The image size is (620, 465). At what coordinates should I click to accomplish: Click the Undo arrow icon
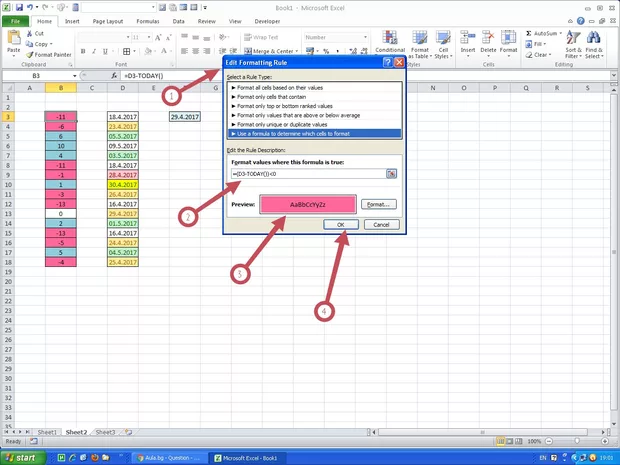coord(30,7)
